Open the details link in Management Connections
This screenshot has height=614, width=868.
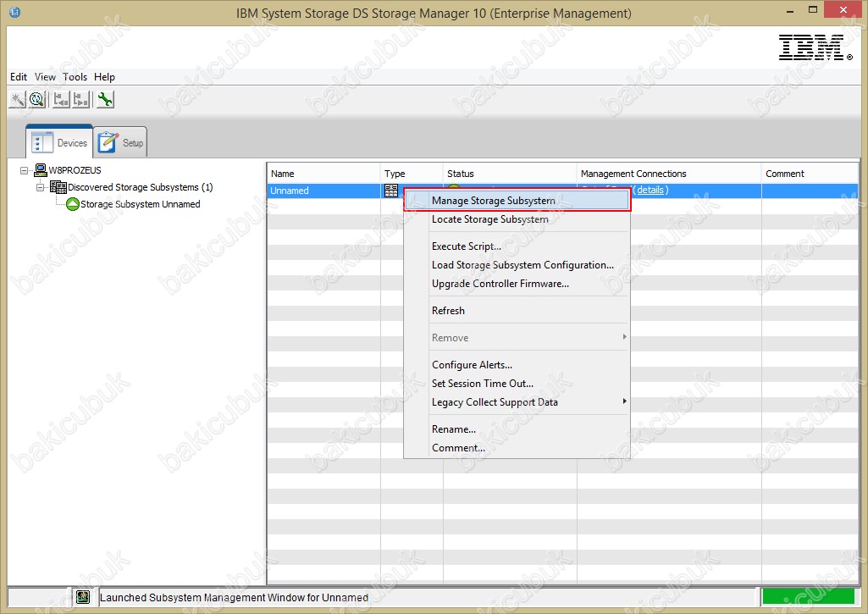click(x=650, y=190)
